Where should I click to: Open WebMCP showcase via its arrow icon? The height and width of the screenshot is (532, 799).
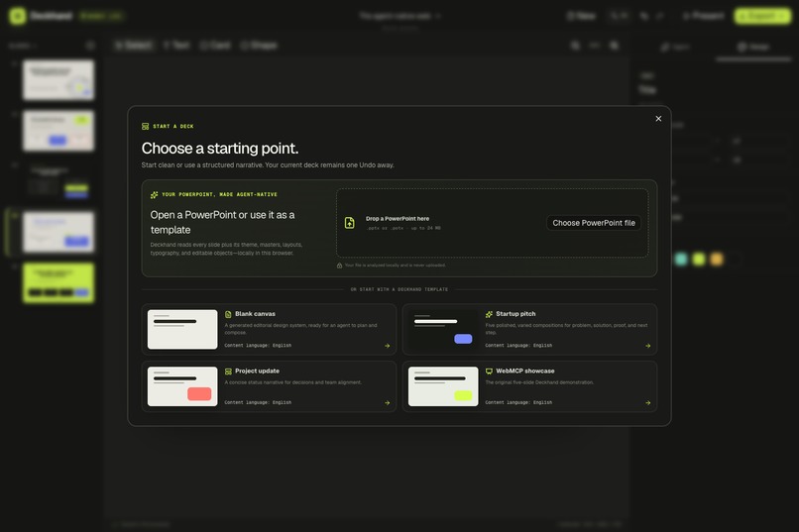point(648,402)
